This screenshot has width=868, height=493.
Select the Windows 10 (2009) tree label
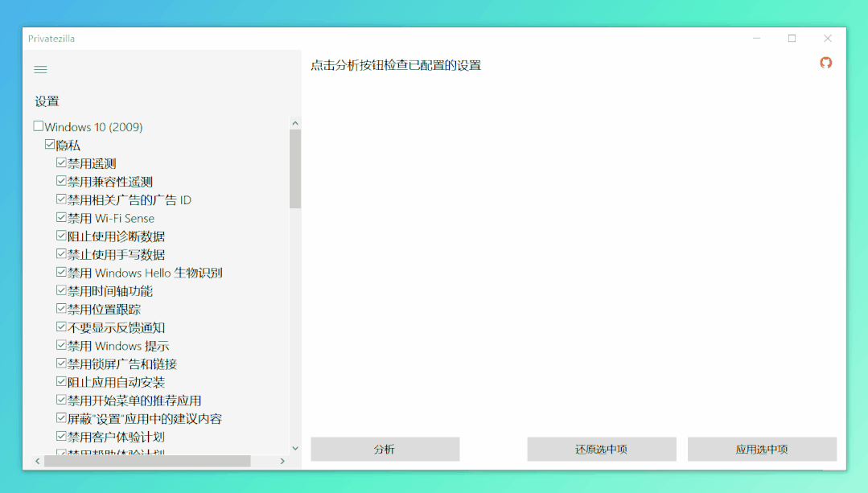(x=93, y=127)
